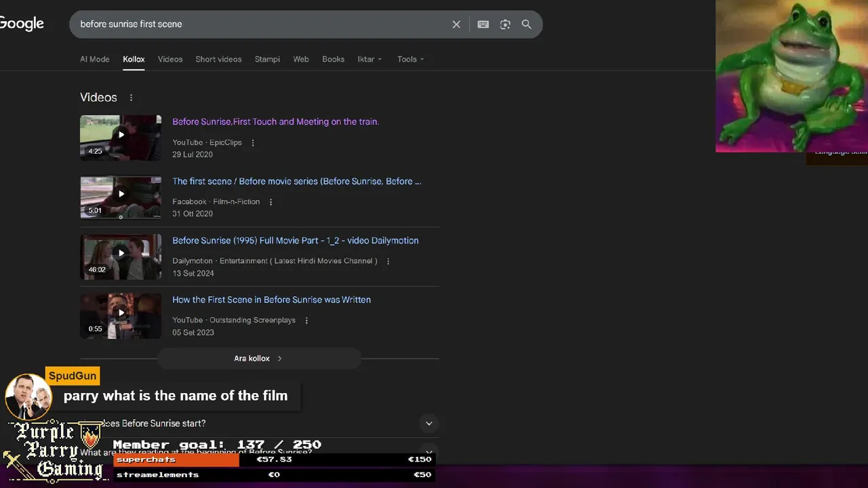Open 'Before Sunrise, First Touch and Meeting' link
Image resolution: width=868 pixels, height=488 pixels.
coord(275,122)
